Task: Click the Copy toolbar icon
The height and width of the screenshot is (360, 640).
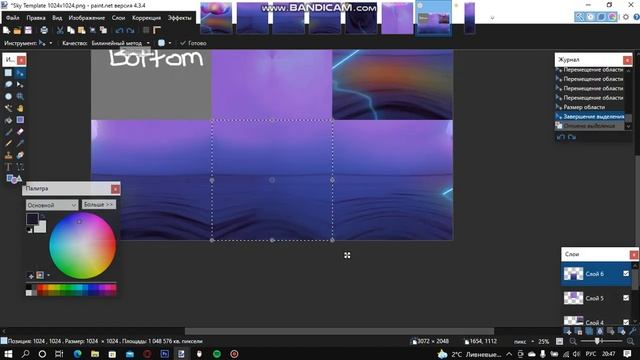Action: (71, 30)
